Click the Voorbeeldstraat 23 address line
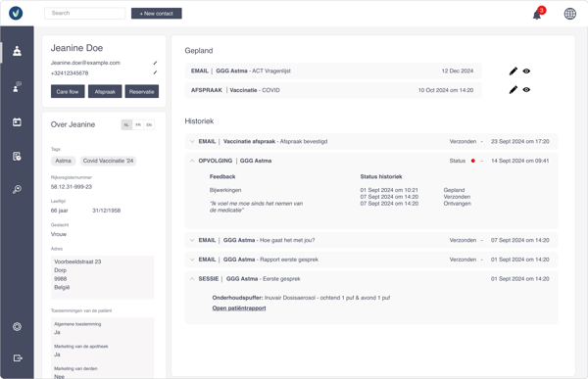The height and width of the screenshot is (379, 588). click(77, 261)
